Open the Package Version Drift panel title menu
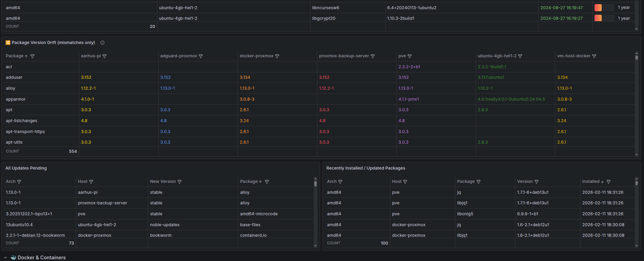 point(53,43)
